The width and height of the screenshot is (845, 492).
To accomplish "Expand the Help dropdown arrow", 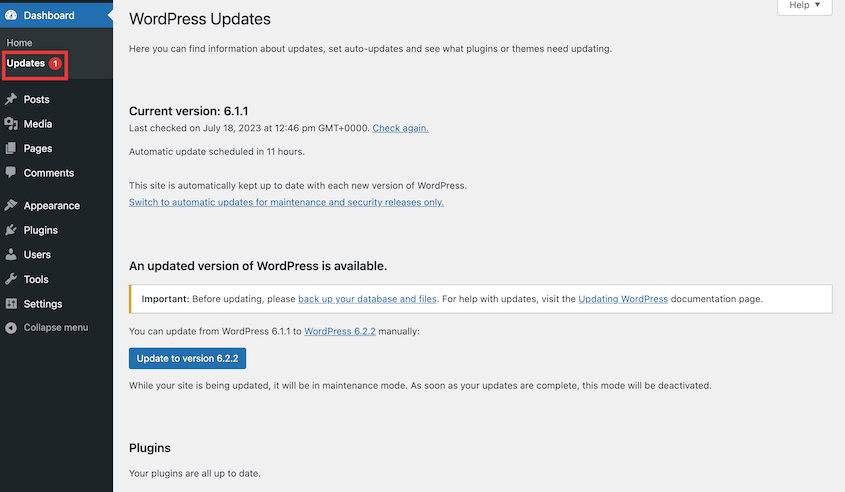I will coord(818,5).
